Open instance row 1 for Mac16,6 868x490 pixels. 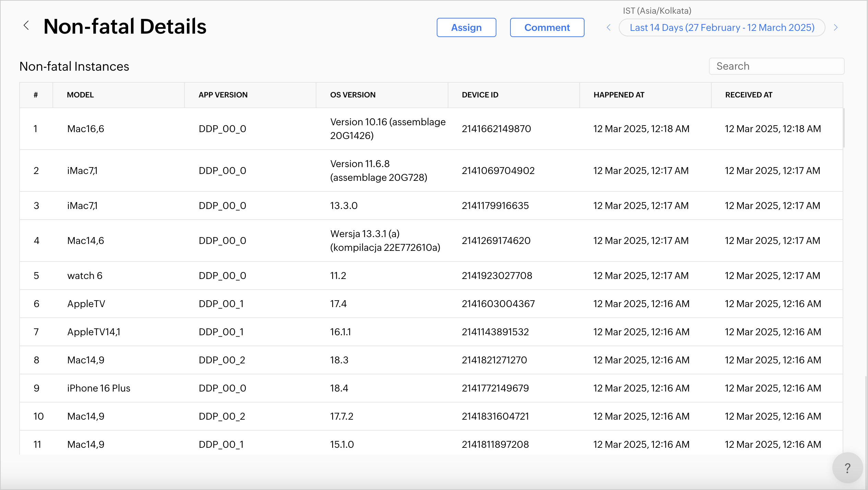click(x=86, y=129)
